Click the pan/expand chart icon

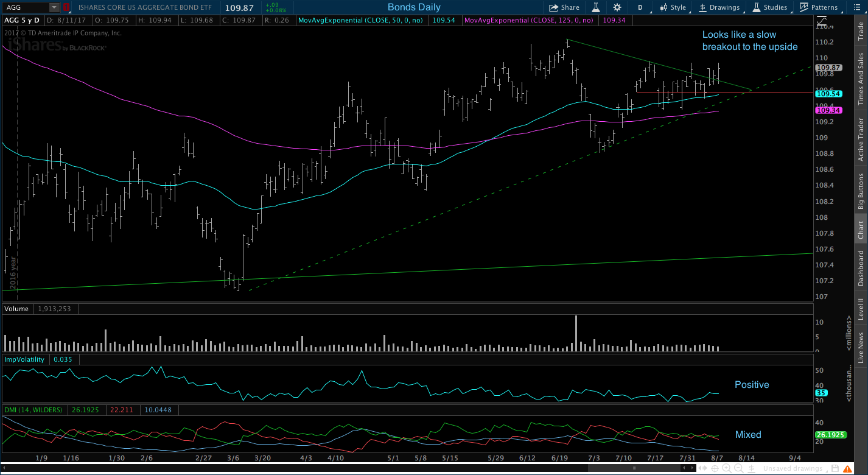tap(702, 468)
